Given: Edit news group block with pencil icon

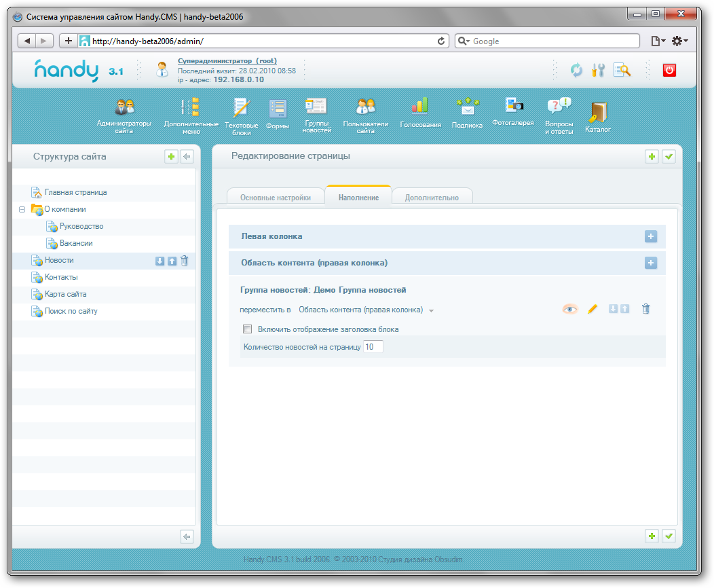Looking at the screenshot, I should (x=592, y=309).
